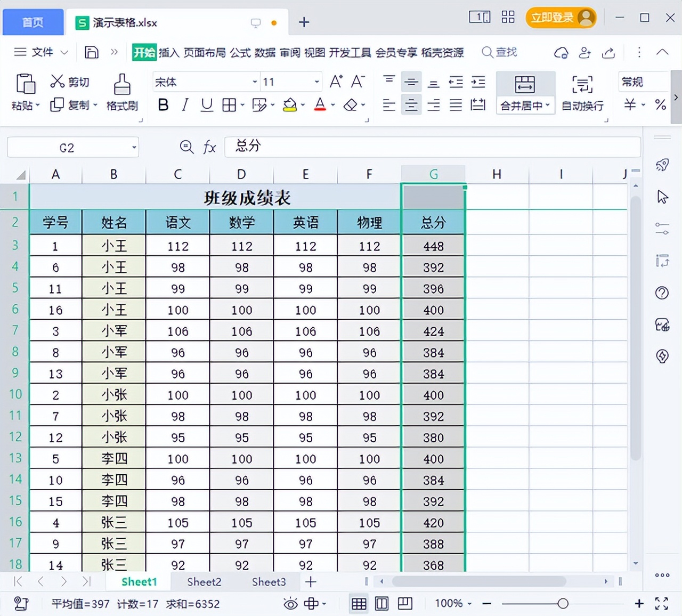Enable side-by-side split view icon

382,603
